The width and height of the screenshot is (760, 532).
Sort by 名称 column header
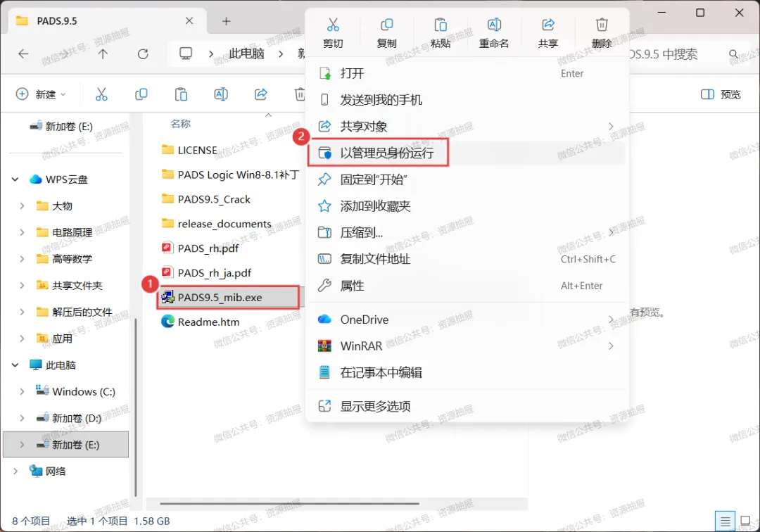tap(181, 124)
